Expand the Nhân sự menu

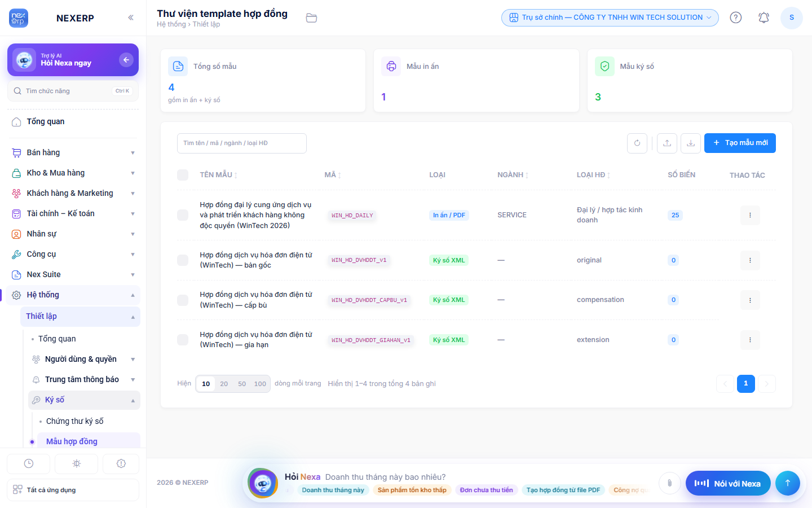(x=73, y=234)
